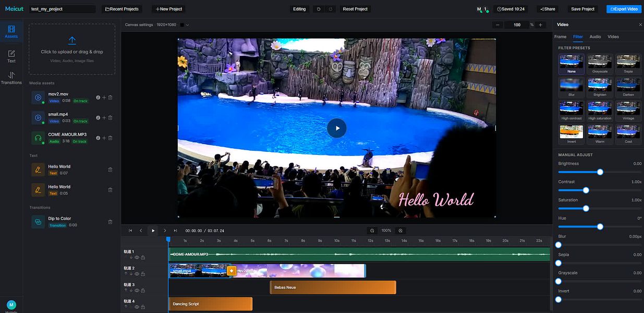644x313 pixels.
Task: Select the Filter tab
Action: (x=578, y=37)
